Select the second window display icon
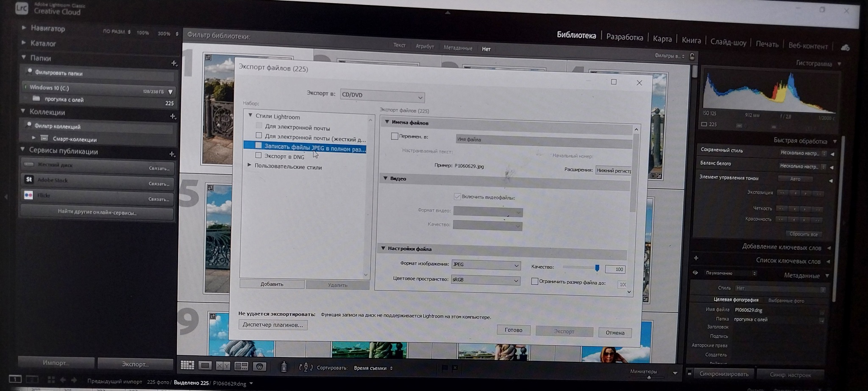 pyautogui.click(x=32, y=379)
